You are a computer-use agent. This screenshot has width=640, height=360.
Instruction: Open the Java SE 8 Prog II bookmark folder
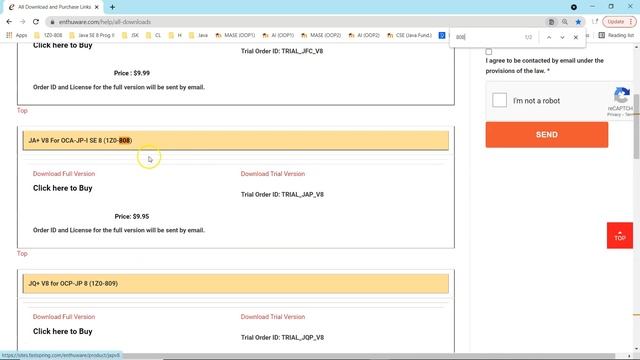coord(92,36)
